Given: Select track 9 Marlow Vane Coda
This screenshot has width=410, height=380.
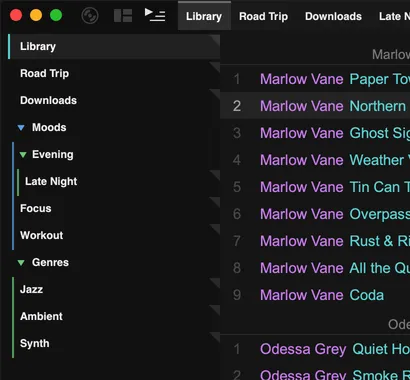Looking at the screenshot, I should [315, 295].
